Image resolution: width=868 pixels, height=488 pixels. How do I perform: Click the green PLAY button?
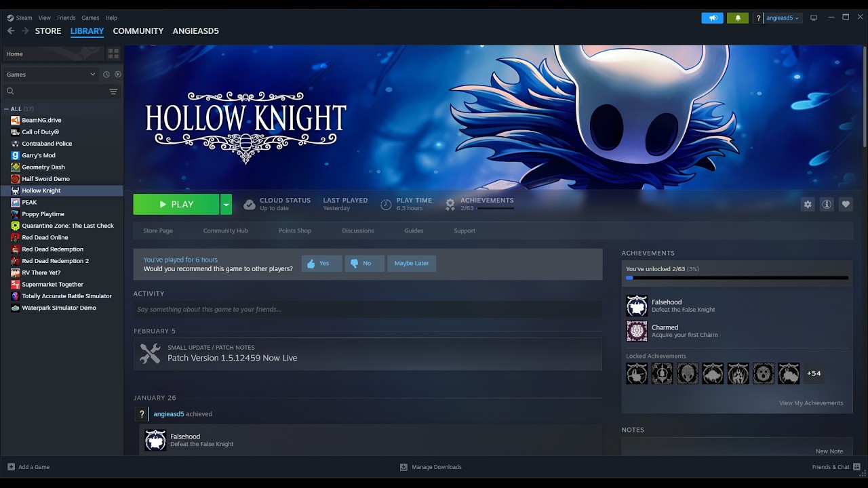(176, 204)
